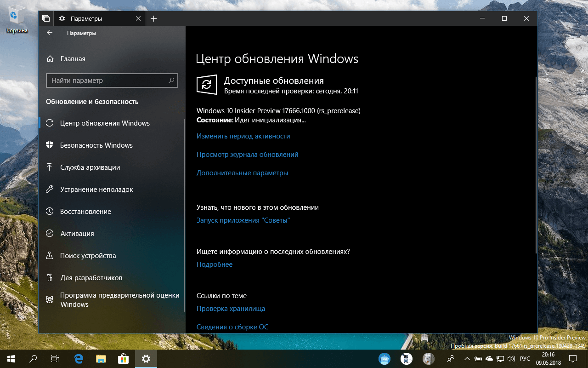Open Сведения о сборке ОС link

[232, 327]
